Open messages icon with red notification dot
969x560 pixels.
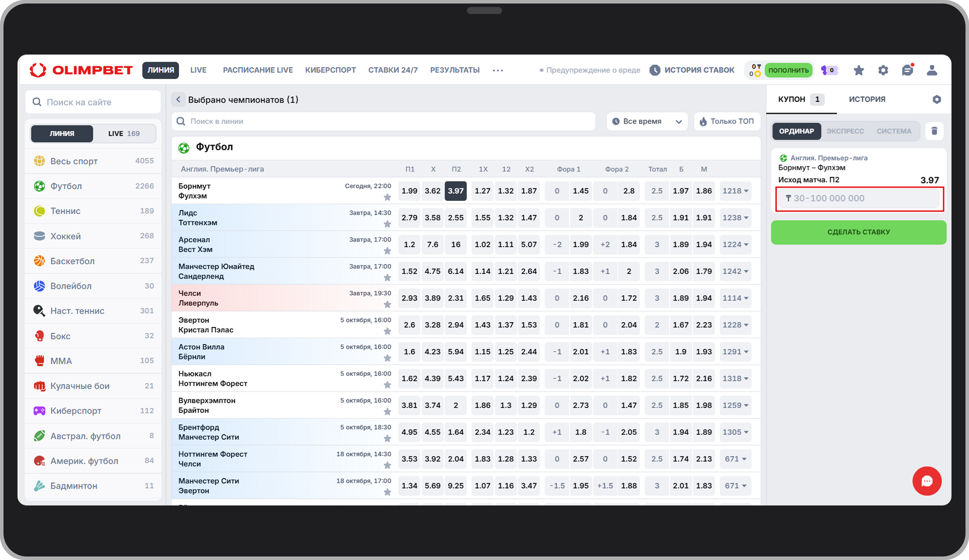tap(907, 70)
